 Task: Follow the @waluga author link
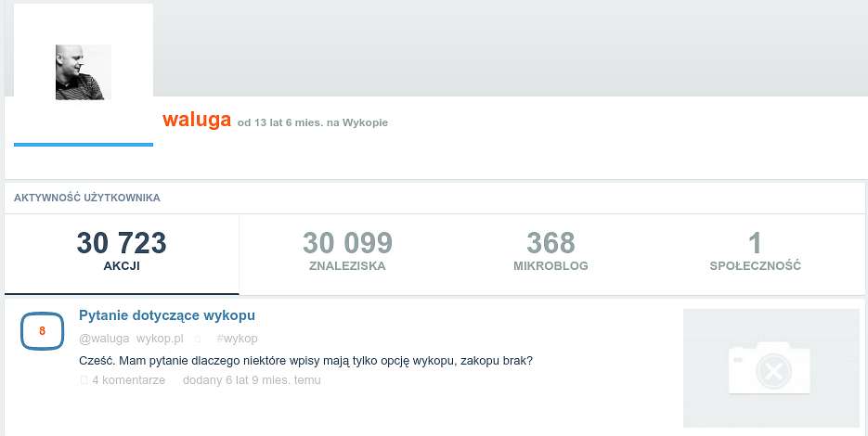104,338
